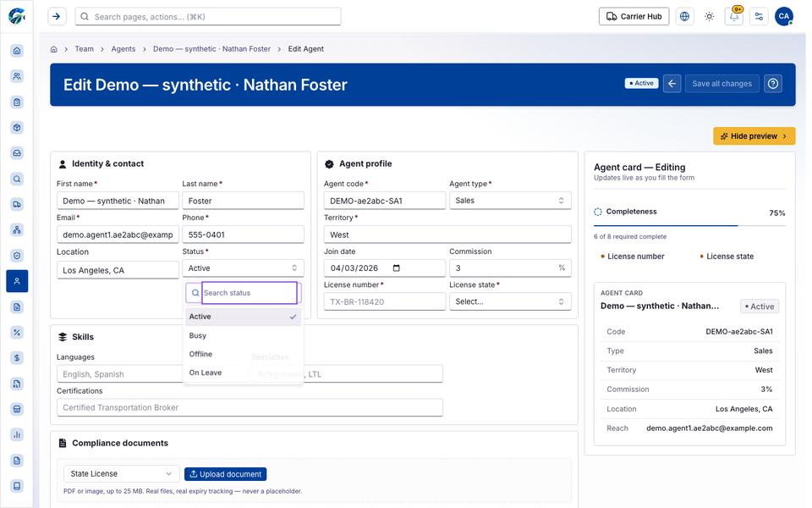Open the Agent type dropdown showing Sales

click(x=510, y=201)
